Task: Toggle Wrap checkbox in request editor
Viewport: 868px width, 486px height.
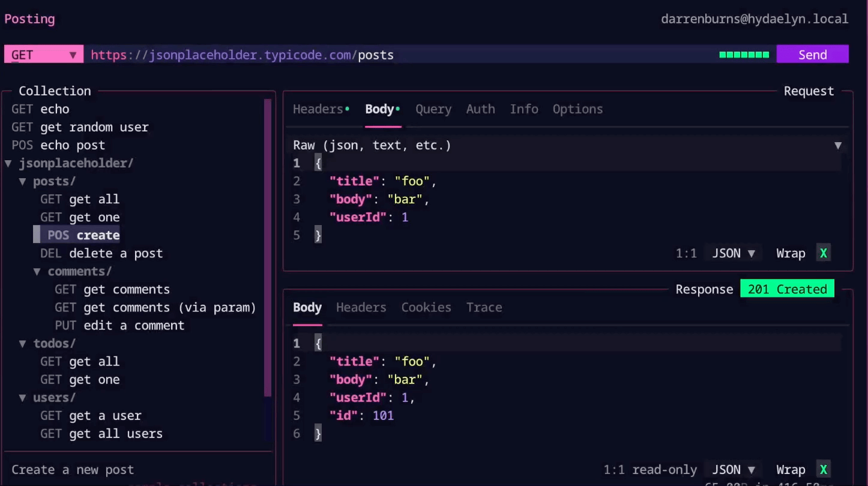Action: (x=823, y=253)
